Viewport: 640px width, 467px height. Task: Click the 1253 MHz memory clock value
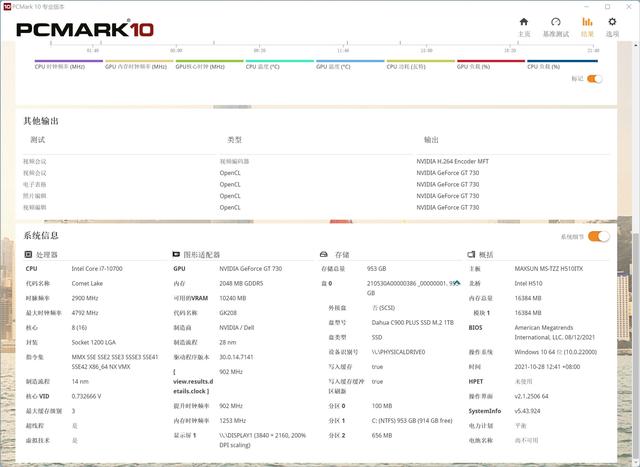tap(232, 420)
